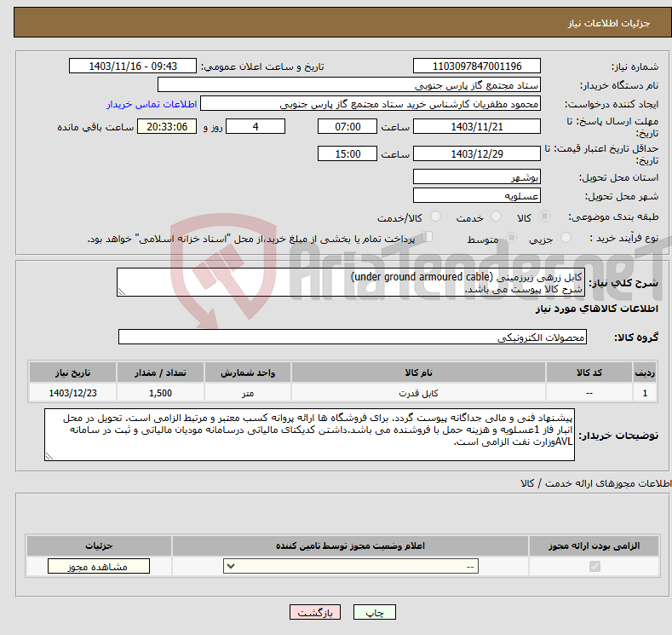Viewport: 672px width, 635px height.
Task: Click the request creator name field
Action: tap(370, 104)
